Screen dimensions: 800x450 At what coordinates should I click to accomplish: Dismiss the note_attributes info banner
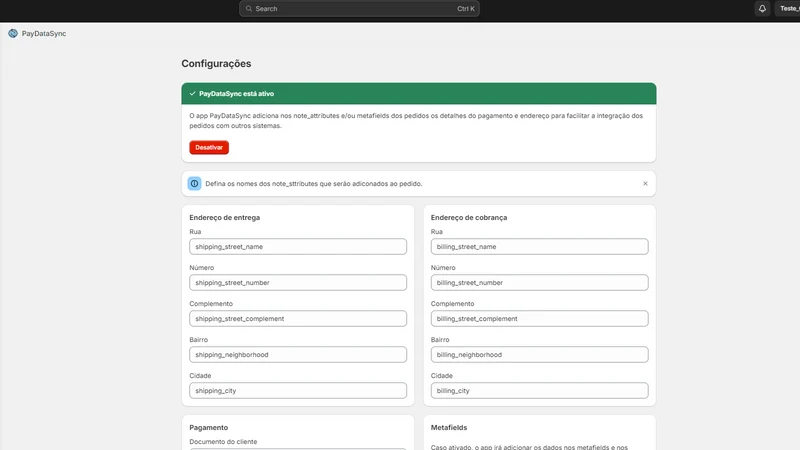645,184
